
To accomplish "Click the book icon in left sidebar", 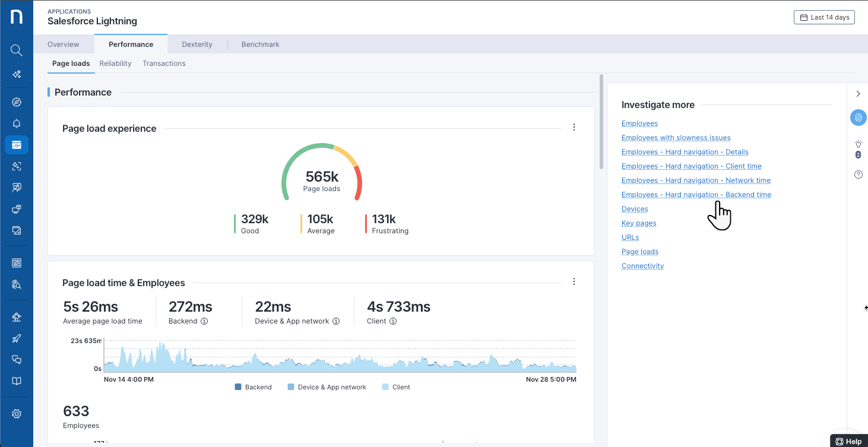I will pyautogui.click(x=17, y=381).
